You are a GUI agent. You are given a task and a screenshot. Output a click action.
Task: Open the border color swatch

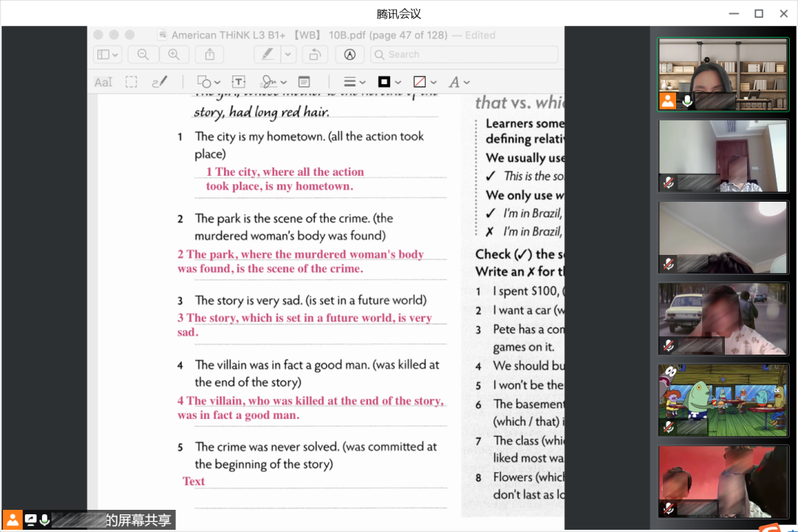(384, 82)
